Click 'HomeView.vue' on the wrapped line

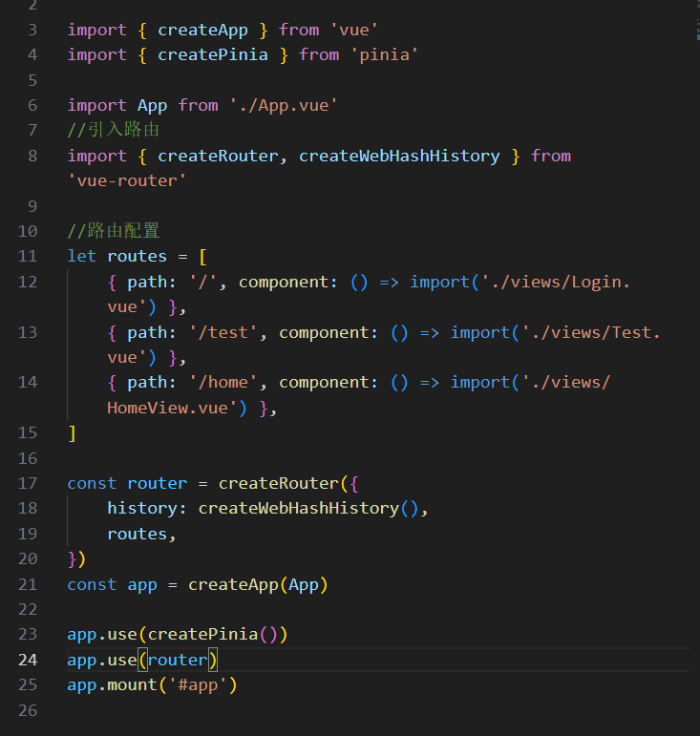[x=167, y=409]
